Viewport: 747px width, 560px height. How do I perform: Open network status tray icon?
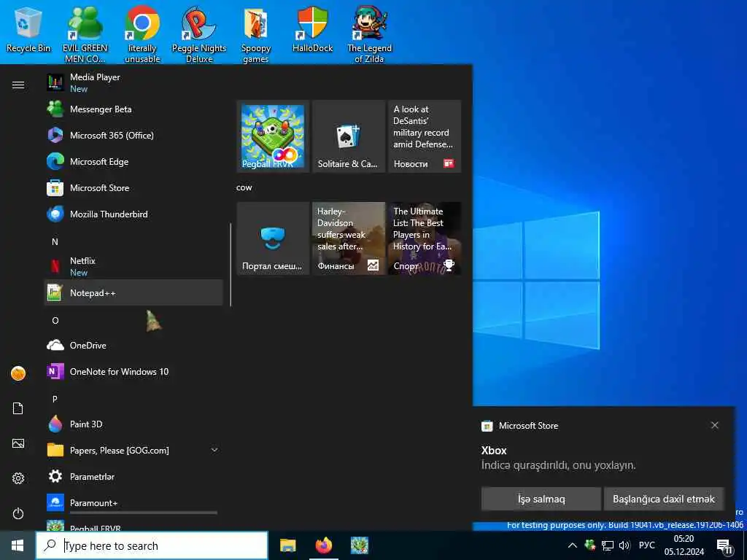[608, 545]
